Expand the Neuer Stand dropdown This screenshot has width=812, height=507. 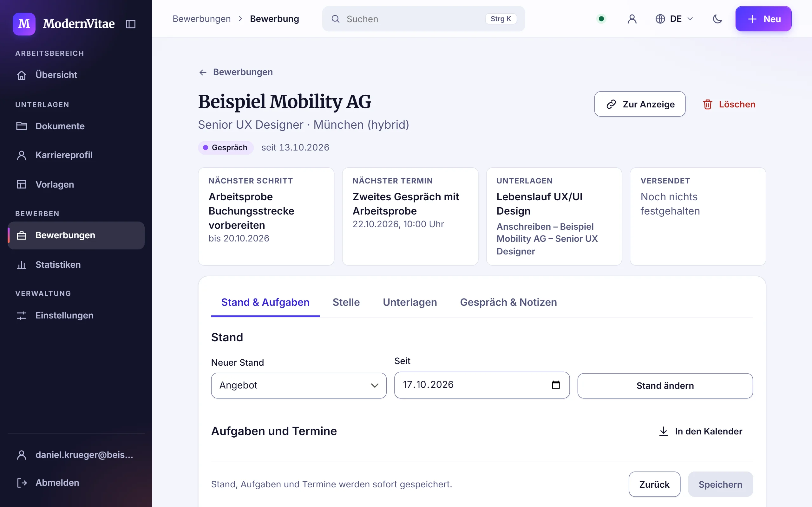(x=298, y=385)
